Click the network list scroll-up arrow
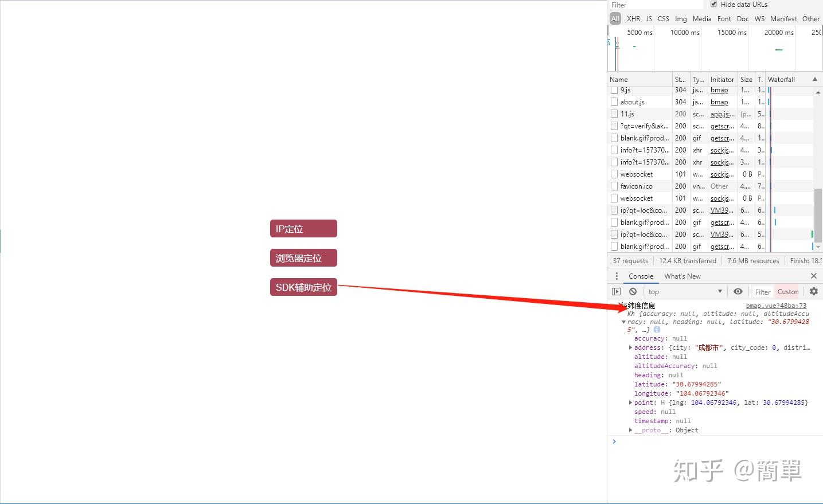 pos(818,91)
